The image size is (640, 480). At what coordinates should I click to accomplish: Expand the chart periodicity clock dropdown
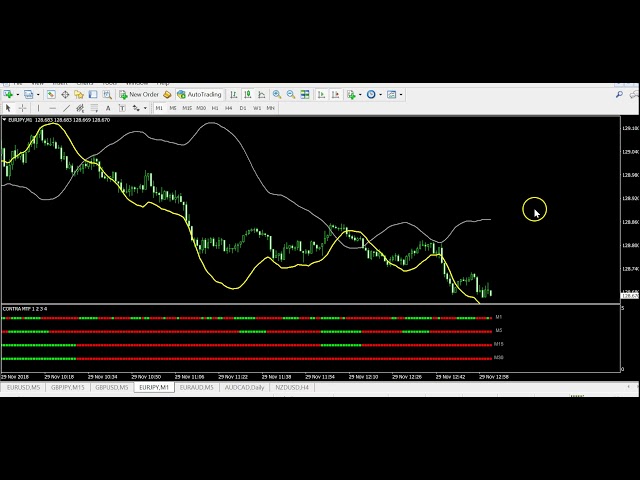tap(381, 95)
